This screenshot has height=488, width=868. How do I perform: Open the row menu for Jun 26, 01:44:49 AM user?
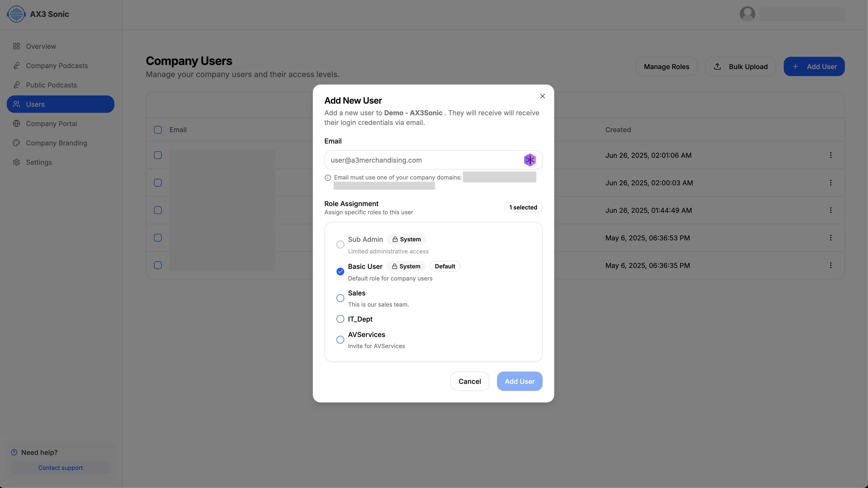point(831,210)
